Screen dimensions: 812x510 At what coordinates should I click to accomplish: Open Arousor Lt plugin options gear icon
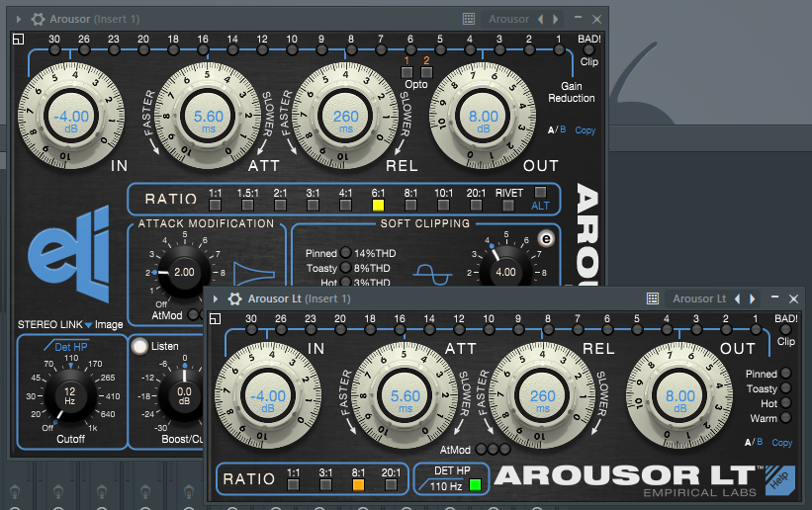235,298
